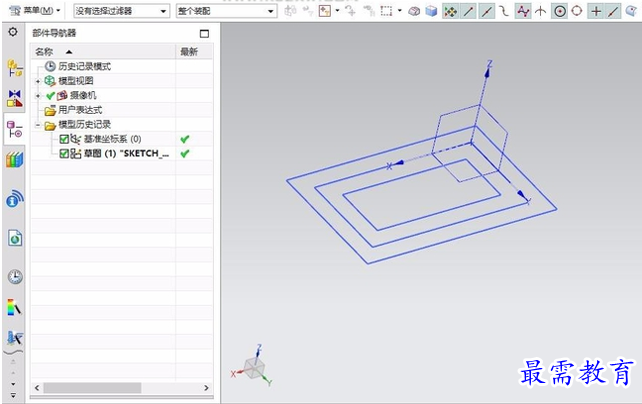Viewport: 642px width, 404px height.
Task: Open the Constraint Navigator tab icon
Action: click(x=15, y=98)
